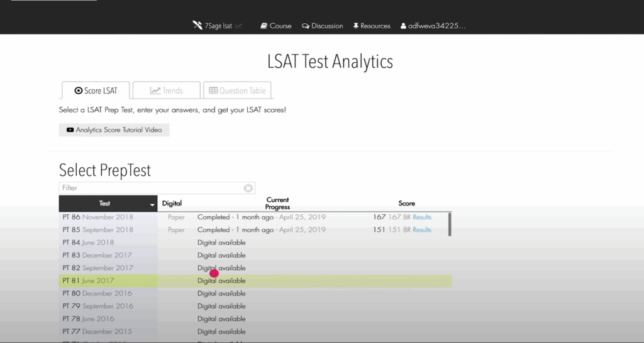Open the adfweva34225 account menu
The height and width of the screenshot is (343, 644).
[433, 26]
